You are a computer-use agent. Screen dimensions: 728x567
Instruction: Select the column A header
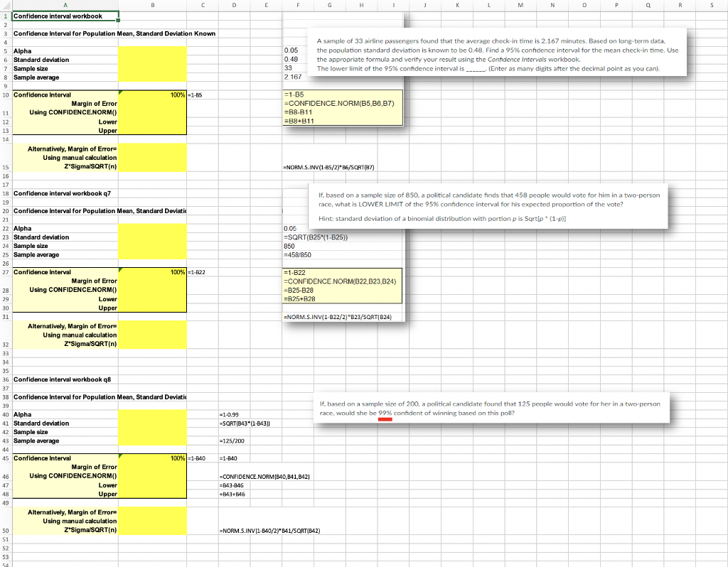point(65,5)
